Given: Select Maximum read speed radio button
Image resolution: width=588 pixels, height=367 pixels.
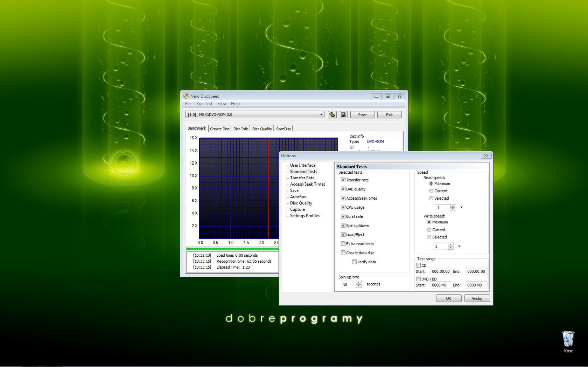Looking at the screenshot, I should (x=431, y=183).
